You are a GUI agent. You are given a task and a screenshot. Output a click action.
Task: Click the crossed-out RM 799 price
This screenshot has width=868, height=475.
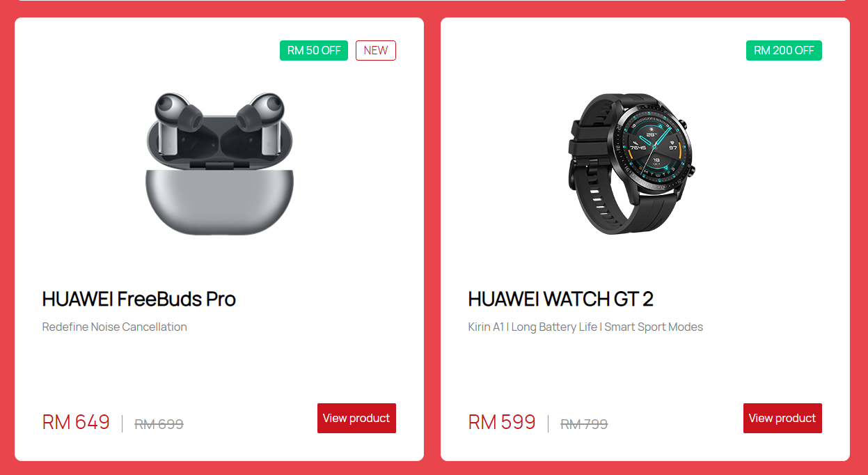point(584,423)
